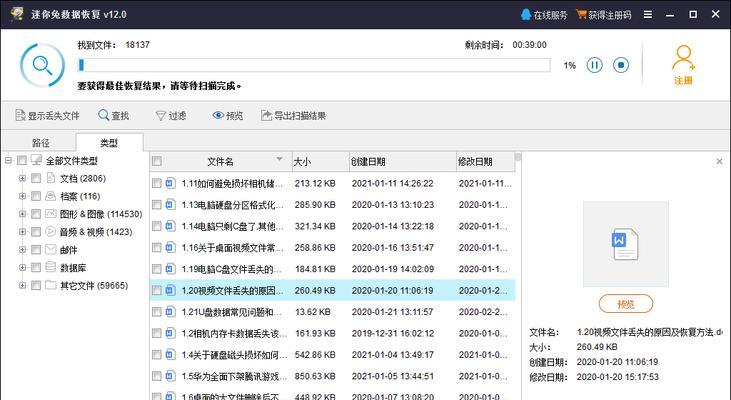Open the hamburger menu in title bar

(648, 14)
